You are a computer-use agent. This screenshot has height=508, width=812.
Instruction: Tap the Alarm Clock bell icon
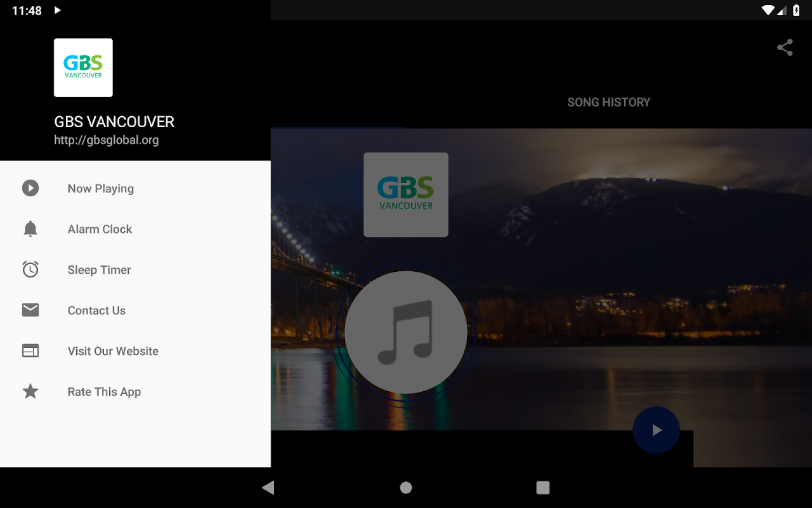30,229
